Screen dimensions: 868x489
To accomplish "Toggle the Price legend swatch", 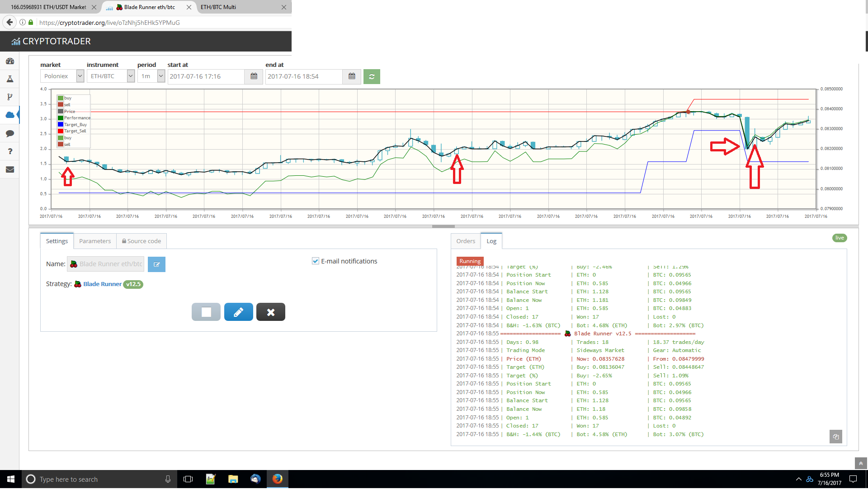I will (x=60, y=112).
